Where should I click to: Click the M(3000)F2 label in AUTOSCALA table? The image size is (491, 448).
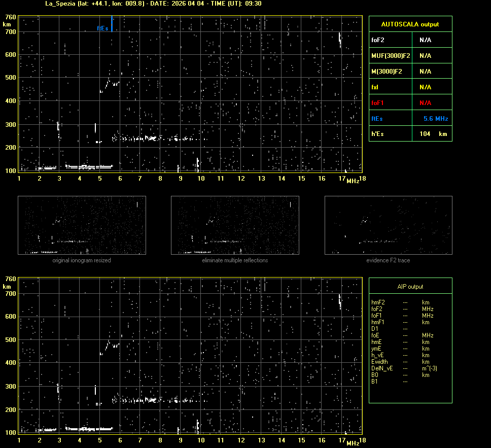coord(387,72)
